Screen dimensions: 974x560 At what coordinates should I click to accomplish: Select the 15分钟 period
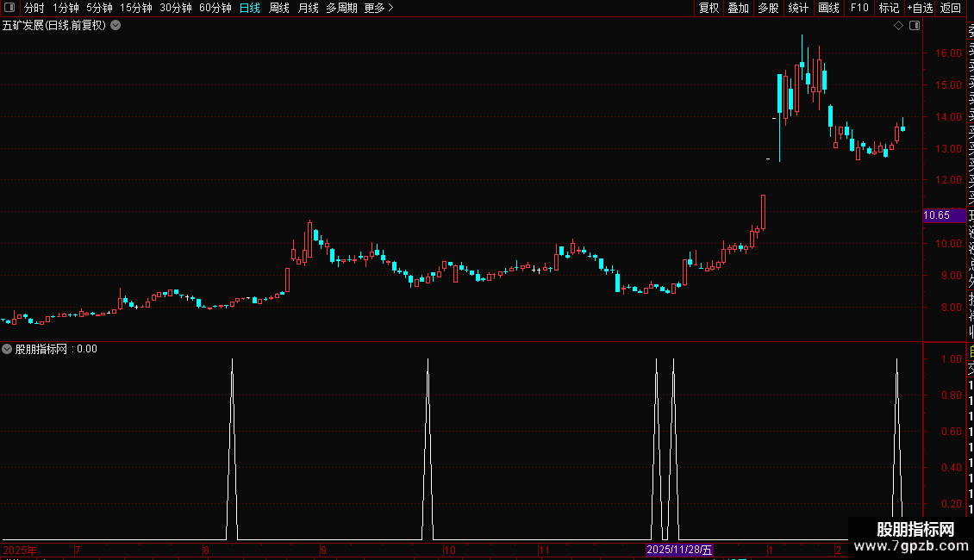(136, 8)
